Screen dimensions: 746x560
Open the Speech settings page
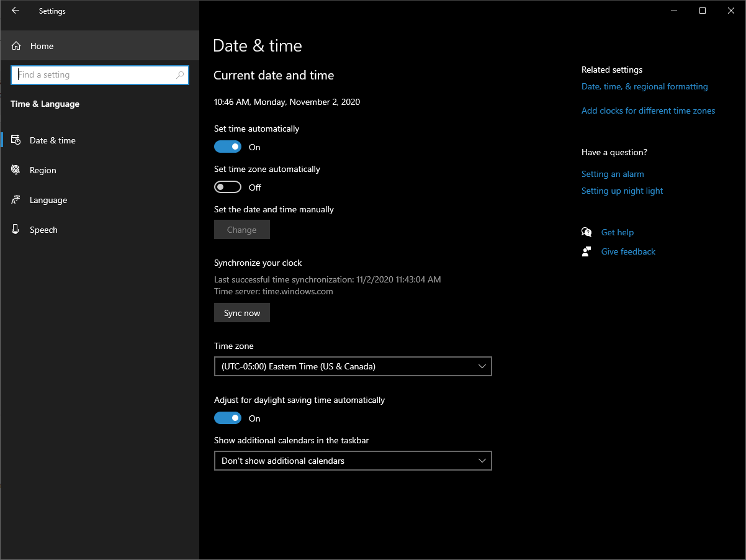99,230
